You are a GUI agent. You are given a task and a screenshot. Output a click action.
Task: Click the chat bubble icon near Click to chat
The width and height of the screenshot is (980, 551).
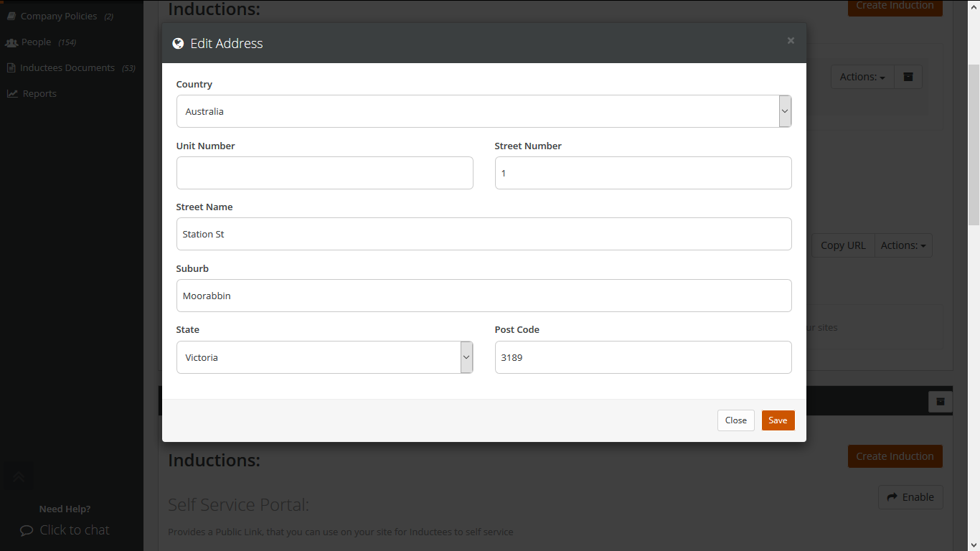[27, 530]
